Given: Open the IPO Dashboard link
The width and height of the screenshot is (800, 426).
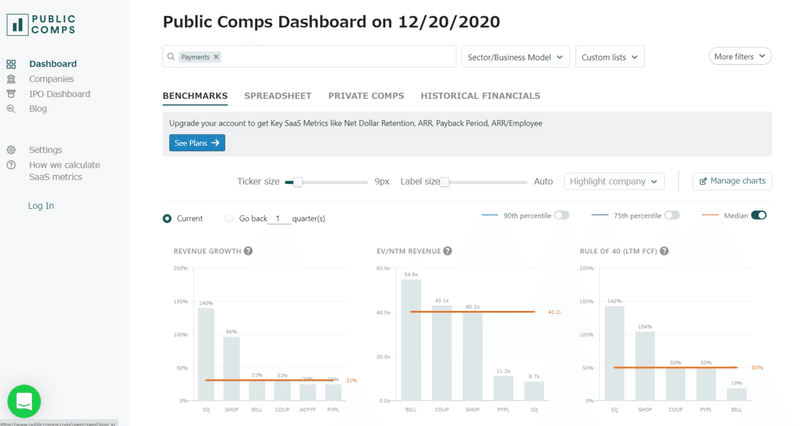Looking at the screenshot, I should point(59,94).
